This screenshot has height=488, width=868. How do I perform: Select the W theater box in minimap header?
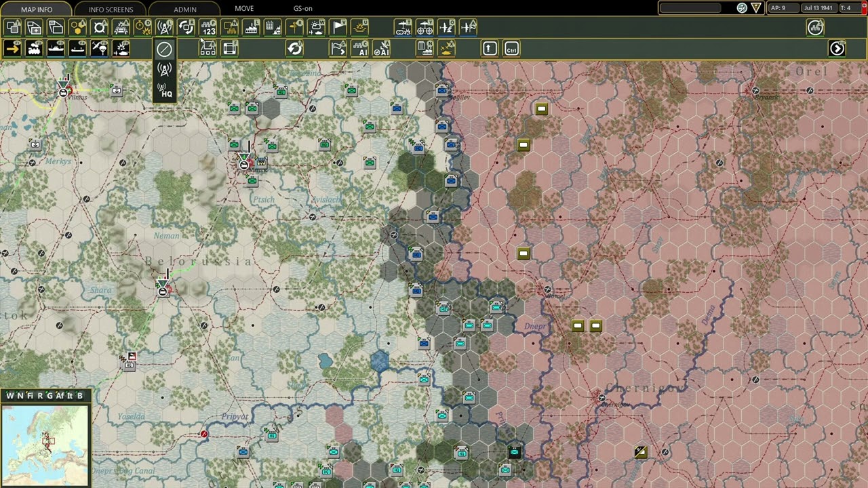pos(10,396)
